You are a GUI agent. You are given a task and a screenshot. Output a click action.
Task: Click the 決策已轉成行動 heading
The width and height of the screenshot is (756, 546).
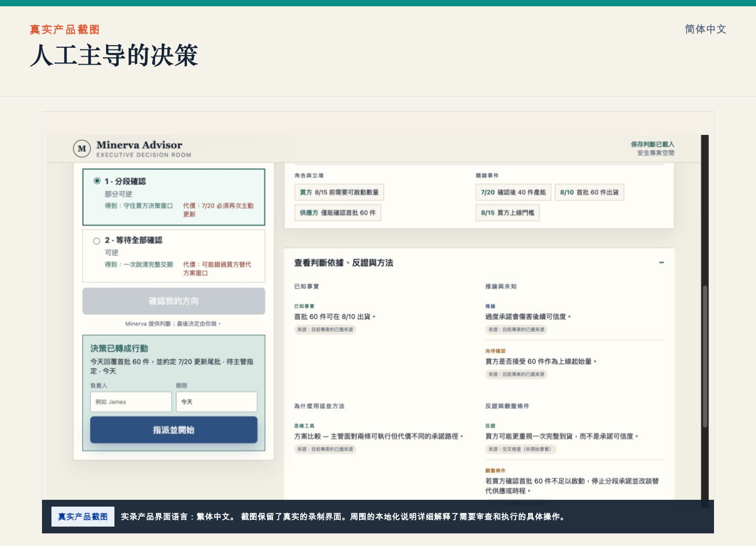(119, 349)
